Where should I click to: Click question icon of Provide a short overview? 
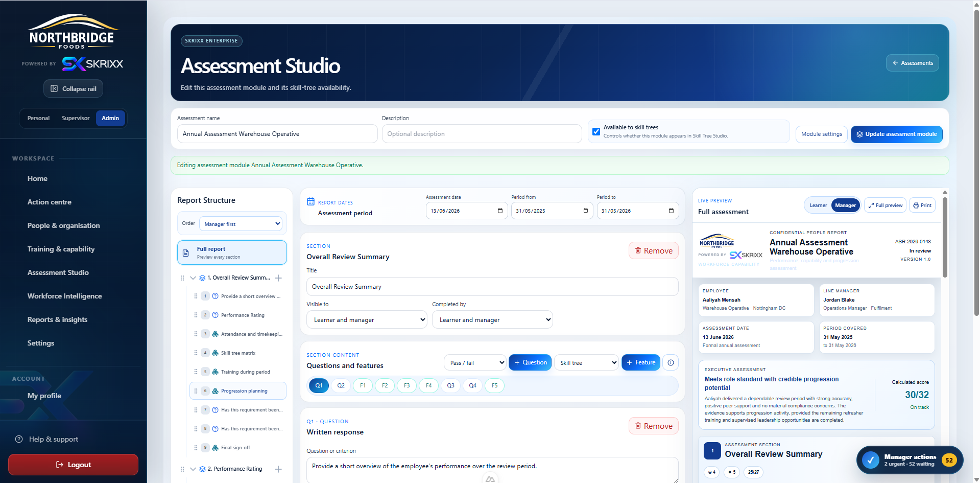(216, 296)
